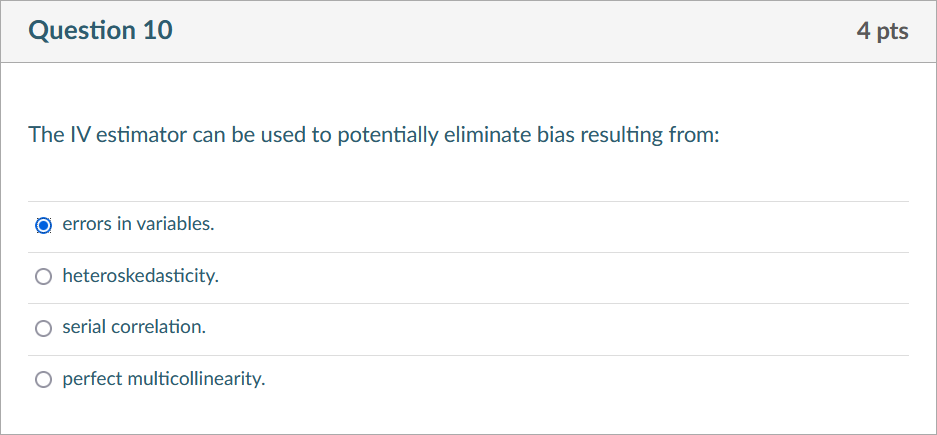Select the "errors in variables" radio button

[x=43, y=225]
